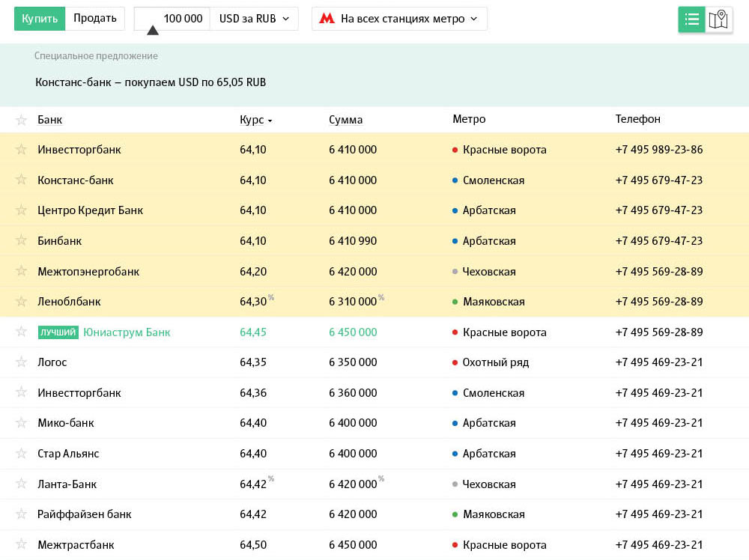Expand the На всех станциях метро dropdown

[x=399, y=19]
